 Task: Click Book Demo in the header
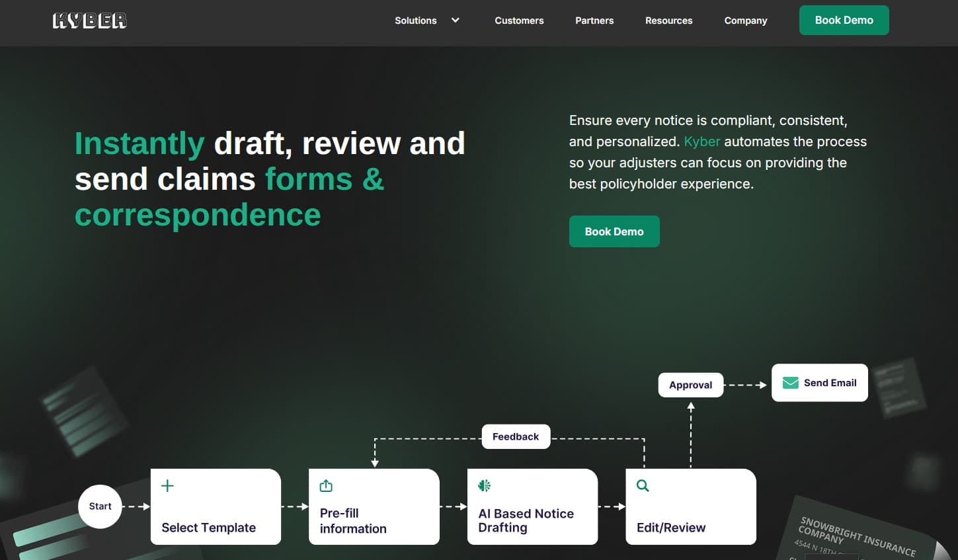tap(844, 20)
